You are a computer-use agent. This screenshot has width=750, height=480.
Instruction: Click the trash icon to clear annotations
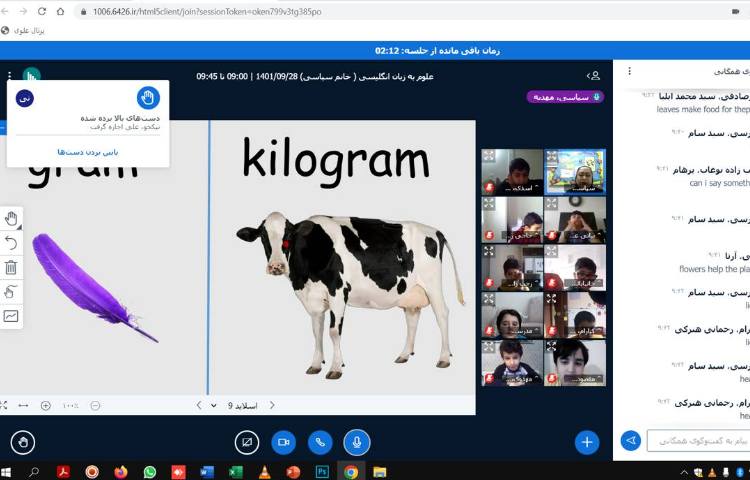pyautogui.click(x=11, y=267)
